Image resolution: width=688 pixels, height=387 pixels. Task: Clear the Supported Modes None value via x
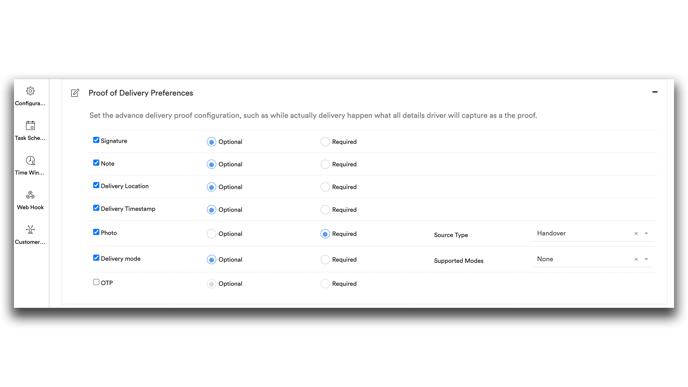(636, 259)
